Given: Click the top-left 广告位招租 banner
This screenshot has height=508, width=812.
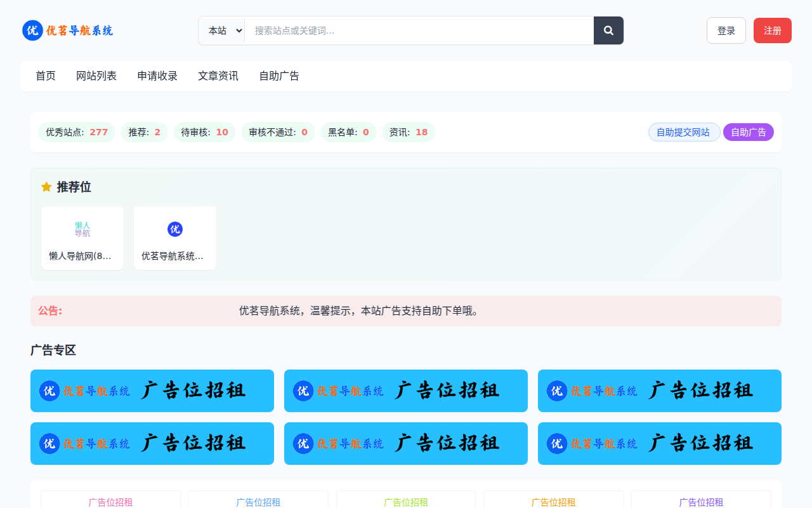Looking at the screenshot, I should (152, 391).
